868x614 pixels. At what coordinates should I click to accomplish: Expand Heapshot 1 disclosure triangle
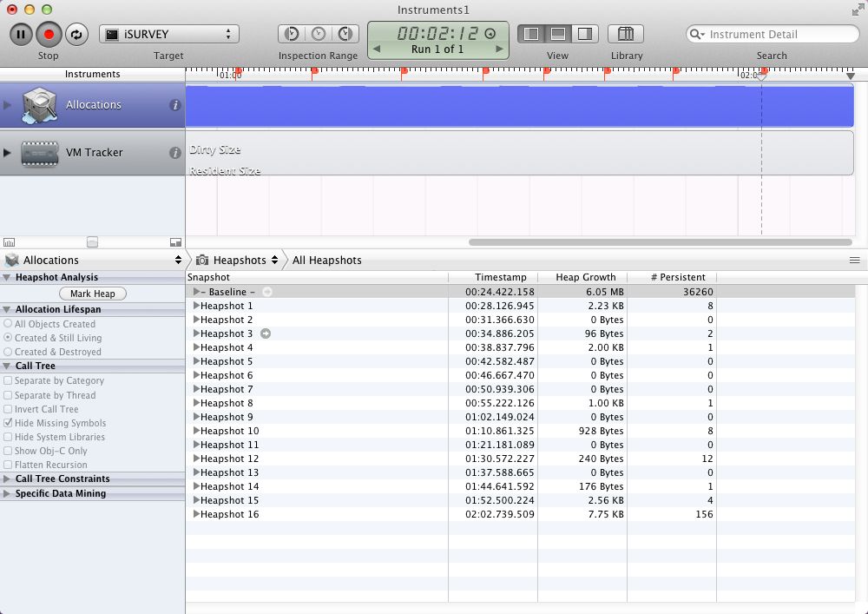click(x=196, y=306)
